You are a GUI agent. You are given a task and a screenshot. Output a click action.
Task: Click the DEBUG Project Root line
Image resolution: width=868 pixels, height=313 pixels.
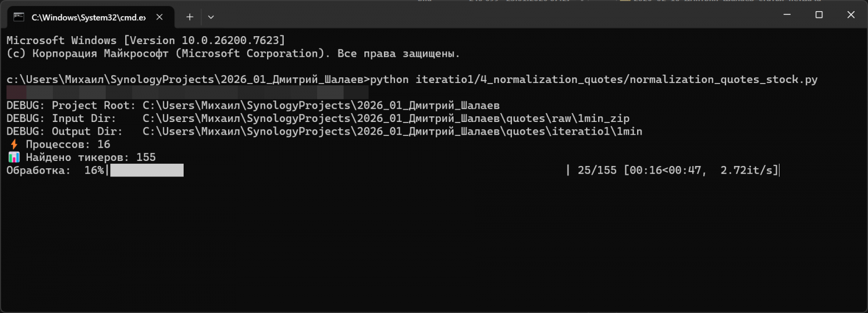tap(253, 105)
